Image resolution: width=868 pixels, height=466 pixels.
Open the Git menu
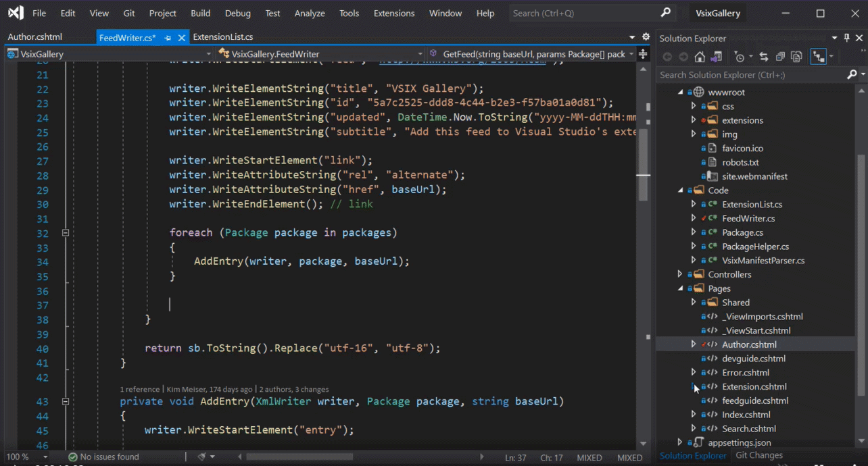point(129,13)
